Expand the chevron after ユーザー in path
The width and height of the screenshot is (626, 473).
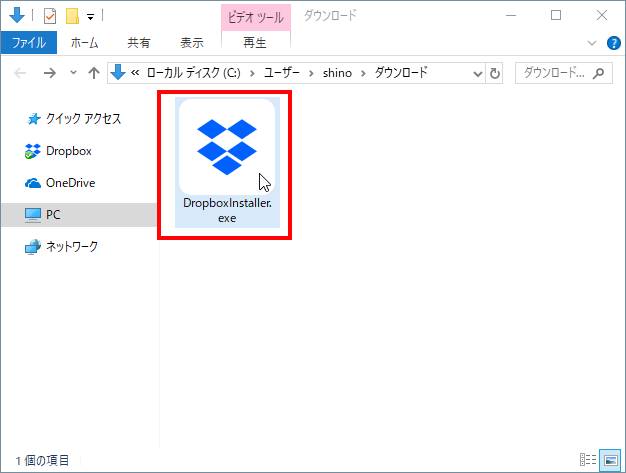click(311, 73)
